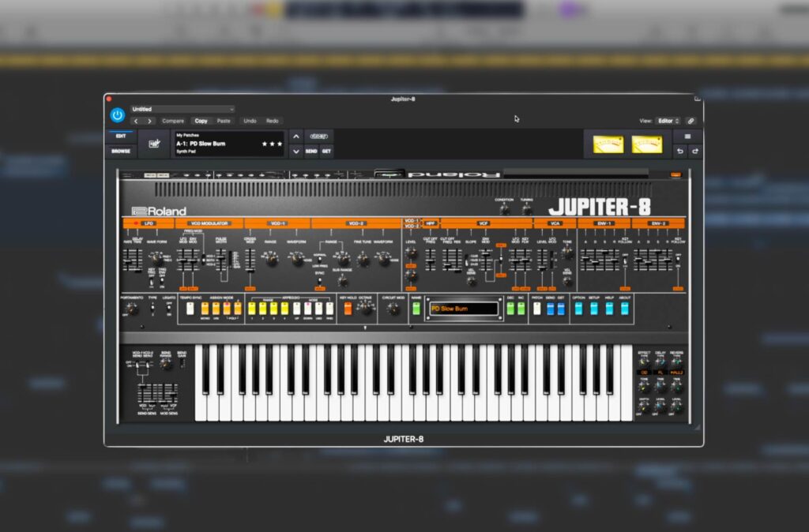Open the hamburger menu icon
Image resolution: width=809 pixels, height=532 pixels.
[687, 137]
